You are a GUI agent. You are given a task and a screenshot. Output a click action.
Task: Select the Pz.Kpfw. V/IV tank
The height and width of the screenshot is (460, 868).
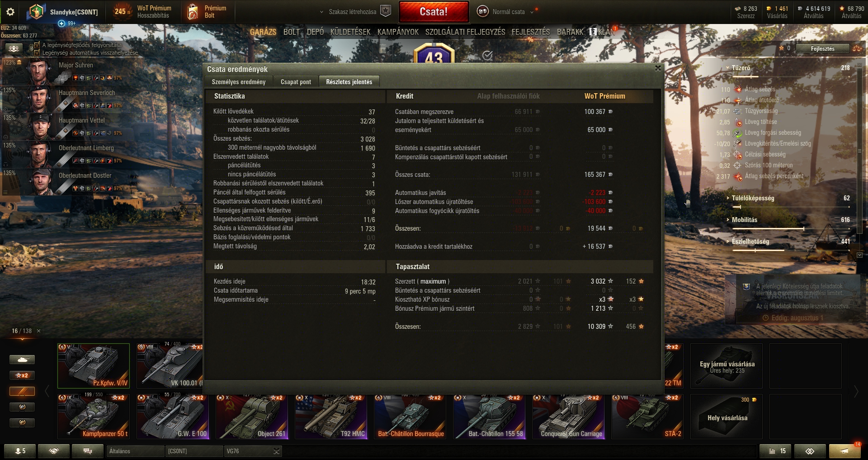pyautogui.click(x=94, y=365)
